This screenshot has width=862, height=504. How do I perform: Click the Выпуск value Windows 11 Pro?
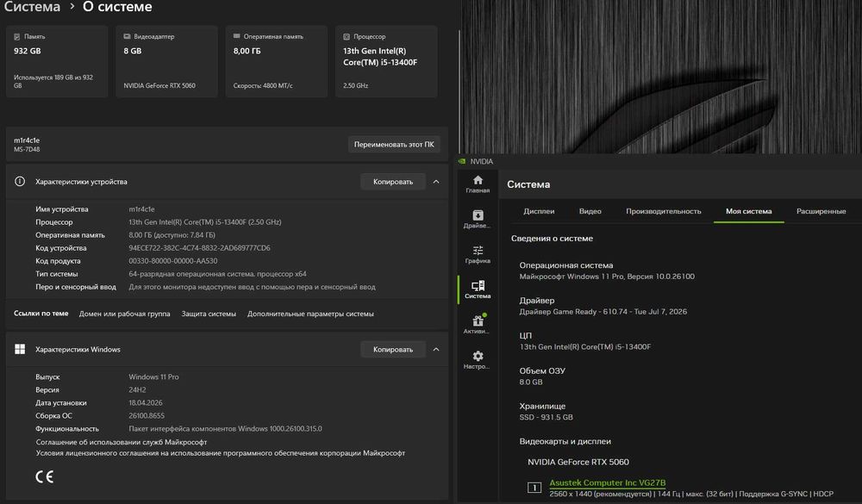(153, 377)
